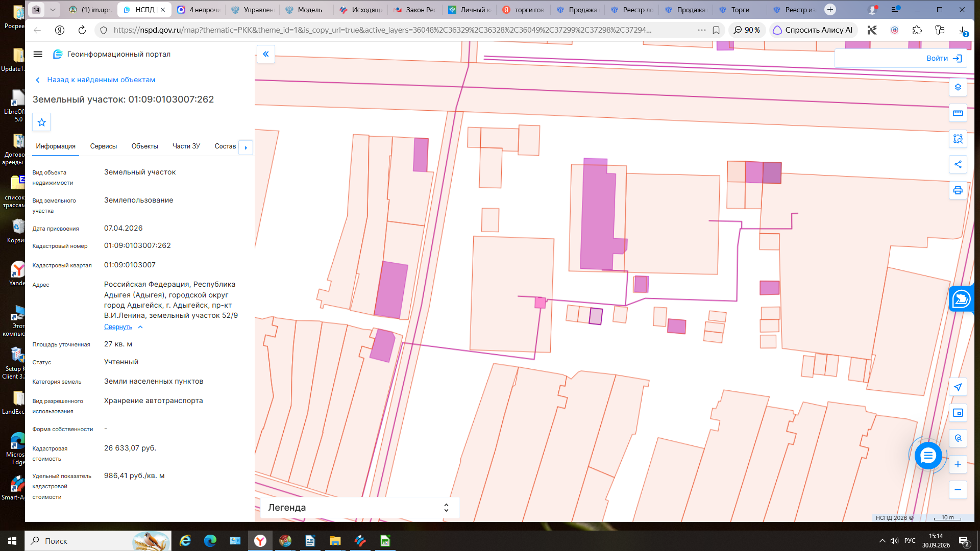Open the tab list dropdown arrow

tap(53, 10)
